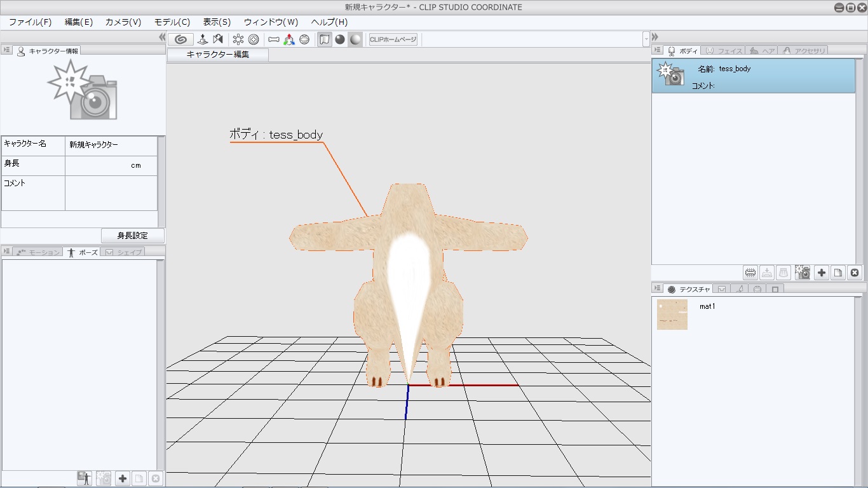Toggle the dark sphere shading mode
This screenshot has height=488, width=868.
(x=340, y=39)
